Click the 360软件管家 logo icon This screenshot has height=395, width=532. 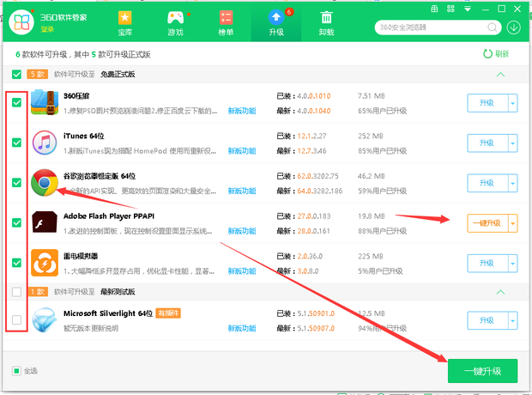pyautogui.click(x=21, y=22)
